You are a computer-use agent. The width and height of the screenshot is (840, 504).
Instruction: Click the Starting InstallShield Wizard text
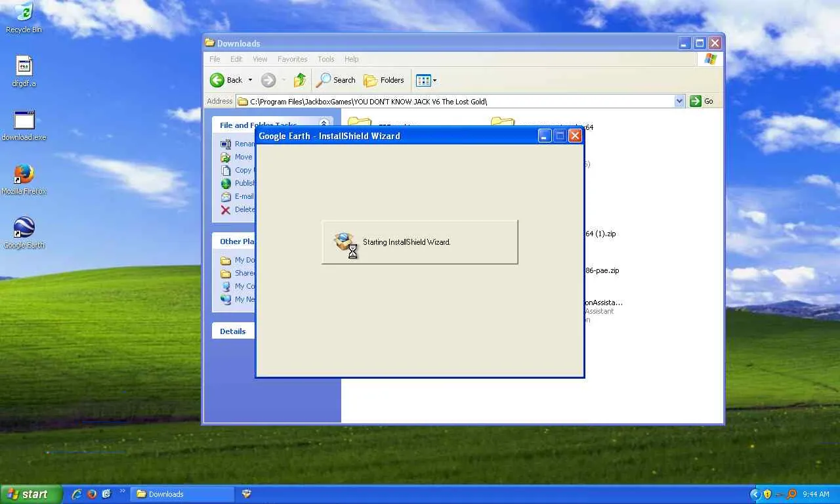[x=406, y=242]
